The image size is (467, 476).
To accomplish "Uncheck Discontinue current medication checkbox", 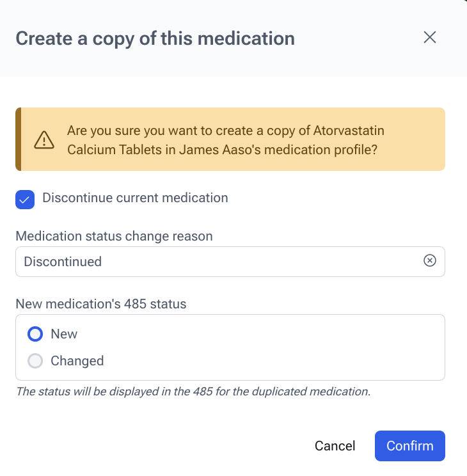I will (24, 199).
